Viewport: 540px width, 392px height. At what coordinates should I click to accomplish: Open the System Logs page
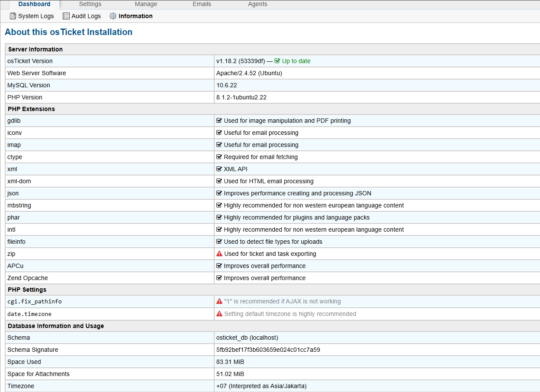[32, 16]
